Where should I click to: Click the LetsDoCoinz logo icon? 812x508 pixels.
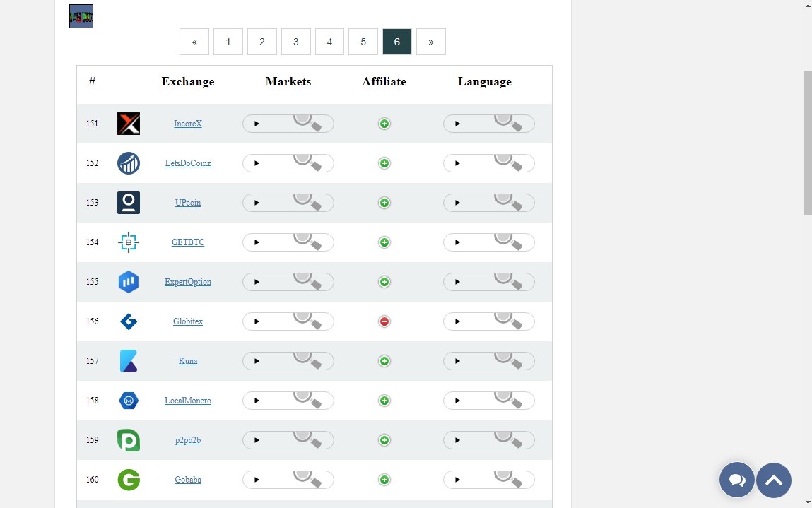click(x=129, y=163)
